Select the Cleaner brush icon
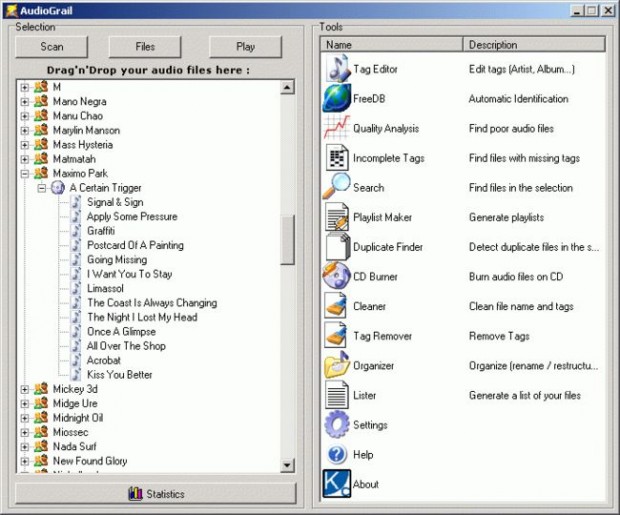The image size is (620, 515). click(x=336, y=306)
